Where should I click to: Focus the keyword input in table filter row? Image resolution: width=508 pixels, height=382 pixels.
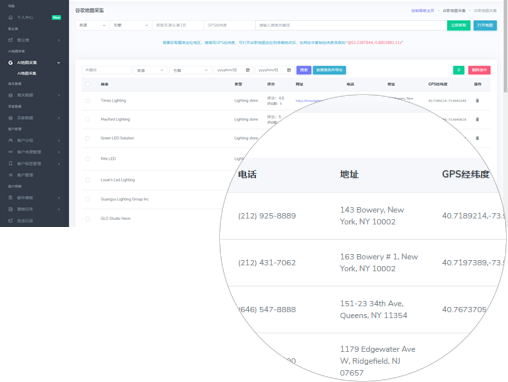[x=107, y=70]
